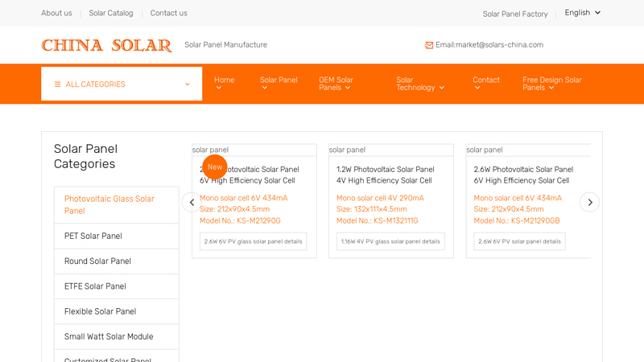Open the English language dropdown
This screenshot has width=644, height=362.
tap(582, 13)
